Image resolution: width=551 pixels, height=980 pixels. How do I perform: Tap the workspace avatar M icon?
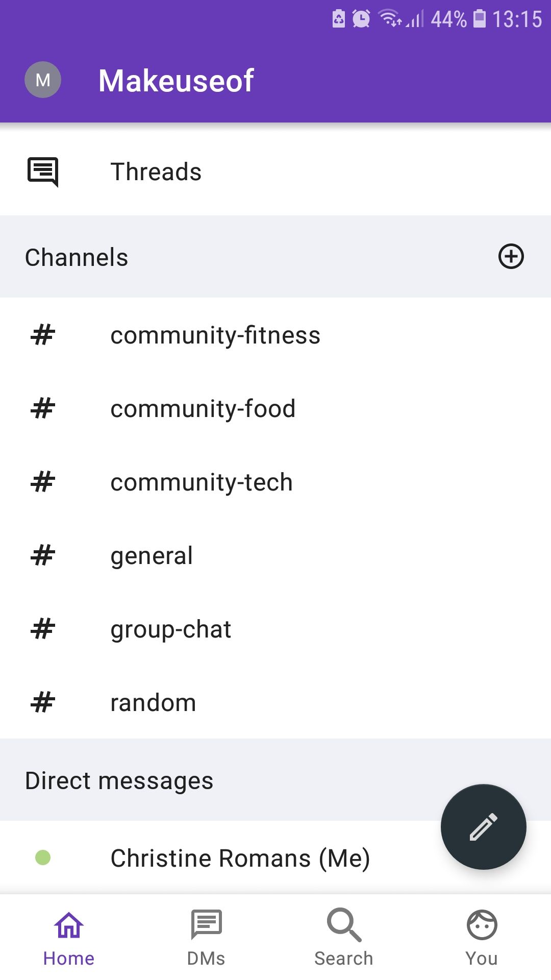43,80
